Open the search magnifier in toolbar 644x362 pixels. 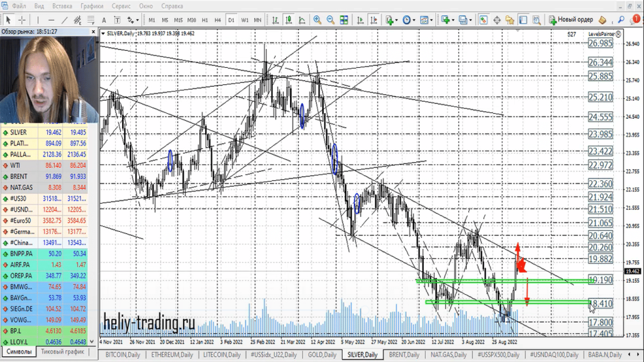pos(621,19)
